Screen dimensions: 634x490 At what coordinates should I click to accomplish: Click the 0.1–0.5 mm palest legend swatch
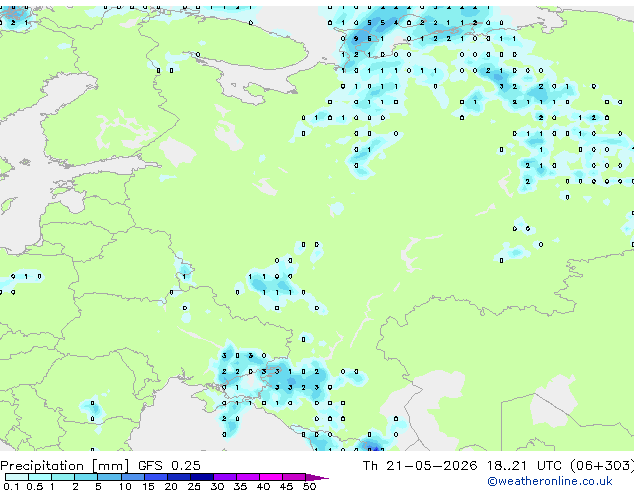pos(17,477)
